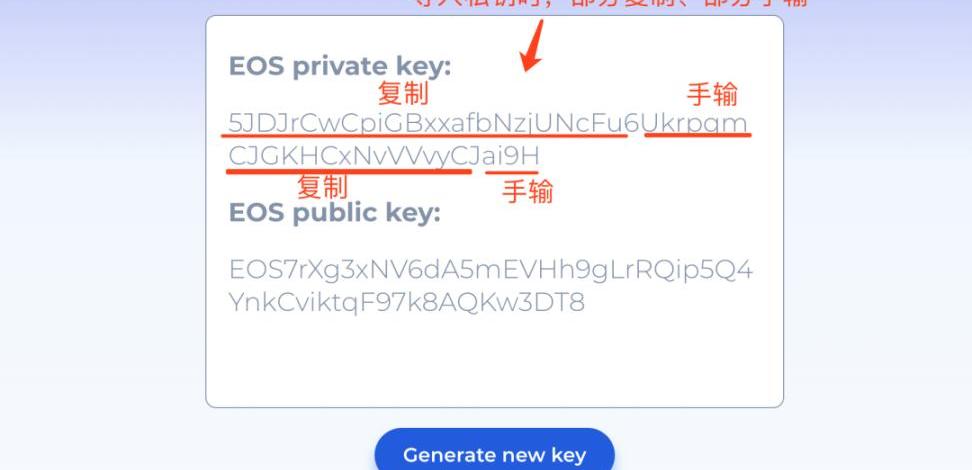972x470 pixels.
Task: Click the red 手输 label below ai9H
Action: [527, 192]
